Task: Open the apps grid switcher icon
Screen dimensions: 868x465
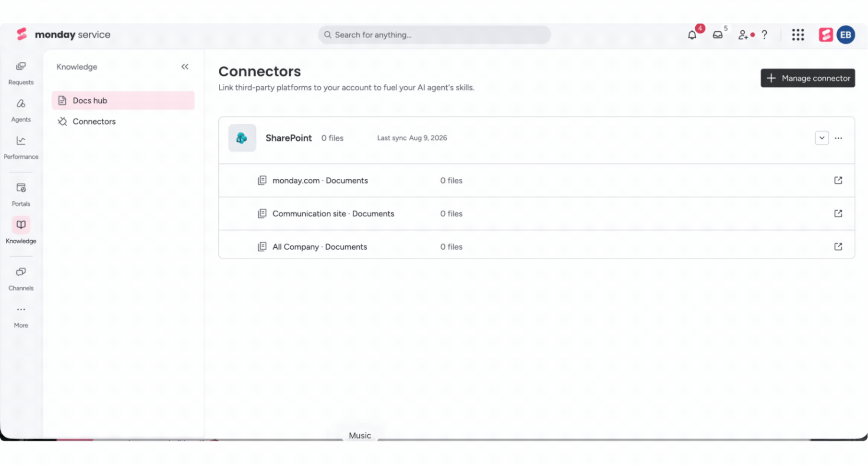Action: pos(798,35)
